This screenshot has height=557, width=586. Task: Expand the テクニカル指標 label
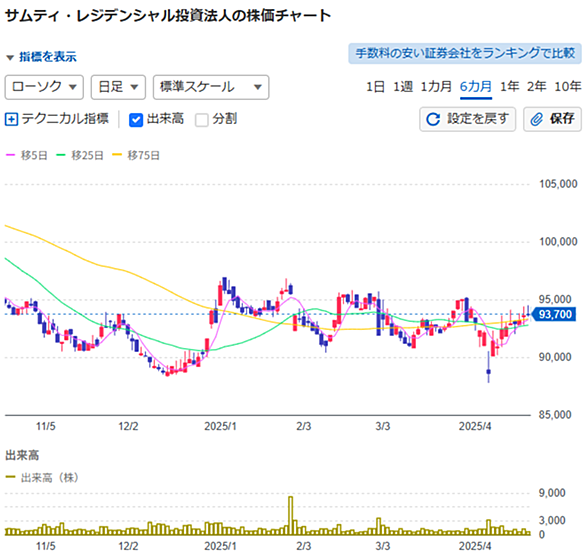coord(65,119)
